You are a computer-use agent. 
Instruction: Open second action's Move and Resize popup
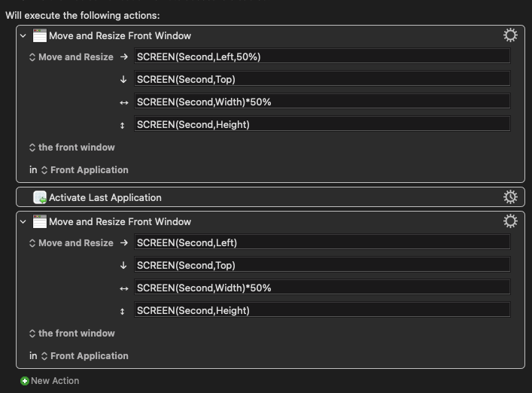coord(71,243)
